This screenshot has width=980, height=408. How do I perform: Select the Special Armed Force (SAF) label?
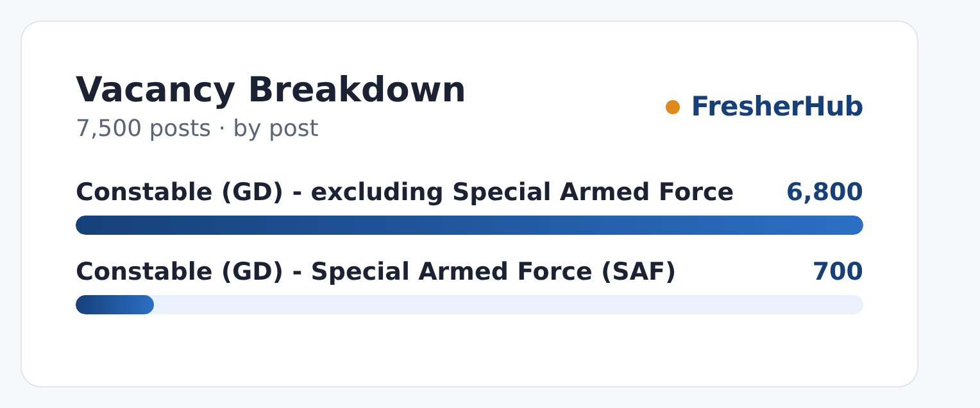[376, 272]
